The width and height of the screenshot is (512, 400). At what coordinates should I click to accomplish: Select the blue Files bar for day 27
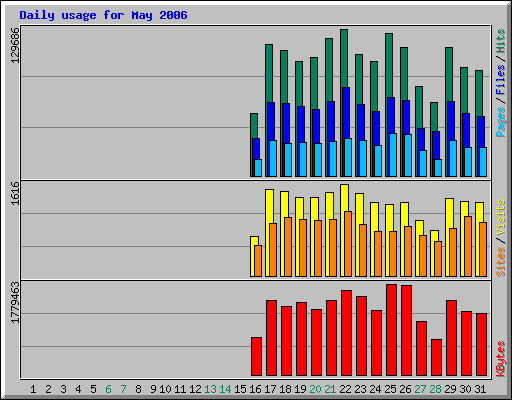[x=421, y=139]
